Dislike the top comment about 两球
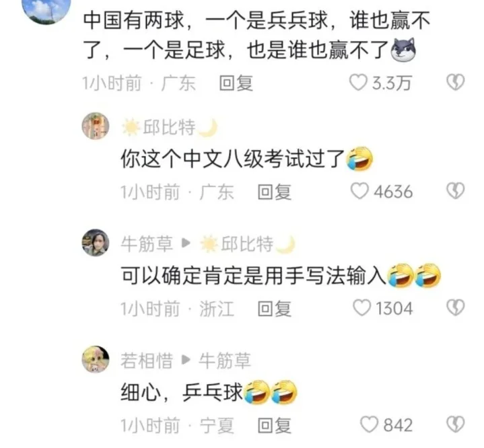The width and height of the screenshot is (484, 448). click(455, 82)
